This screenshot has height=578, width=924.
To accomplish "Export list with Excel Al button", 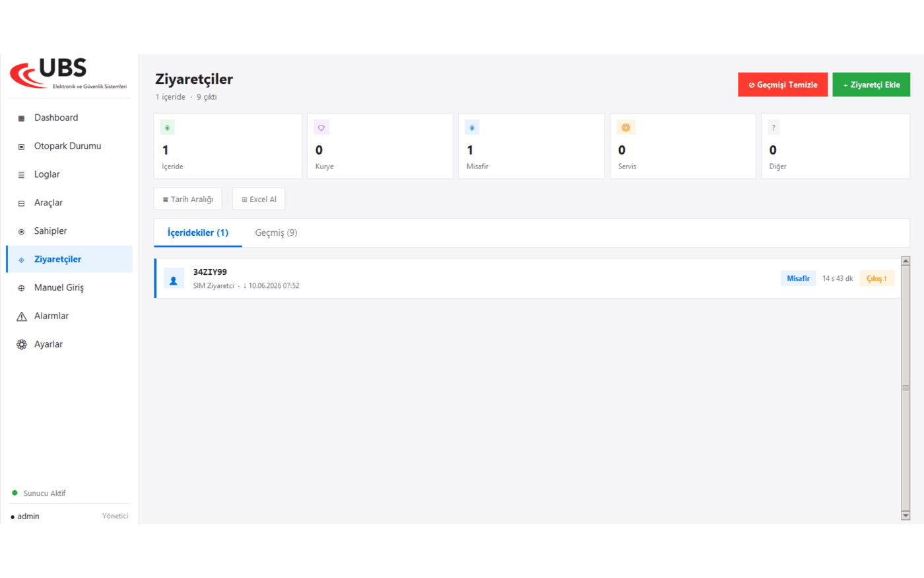I will point(259,199).
